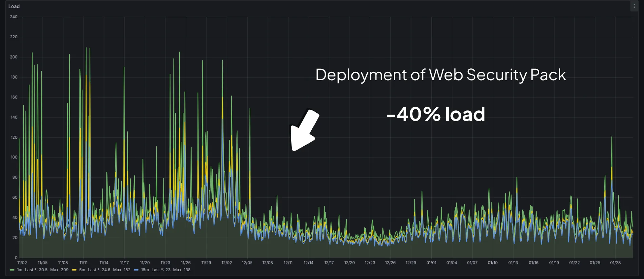Select the 12/05 date on x-axis
The image size is (644, 279).
coord(247,263)
